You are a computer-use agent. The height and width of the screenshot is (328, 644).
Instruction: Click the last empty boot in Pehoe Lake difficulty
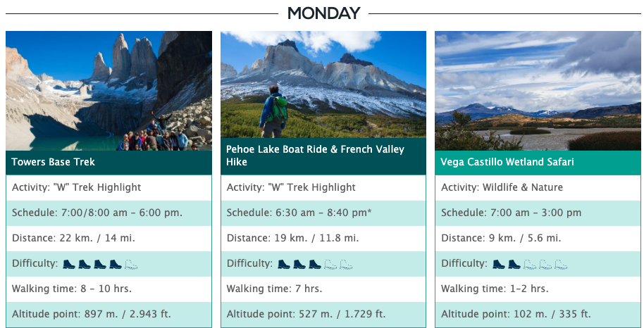[x=346, y=264]
